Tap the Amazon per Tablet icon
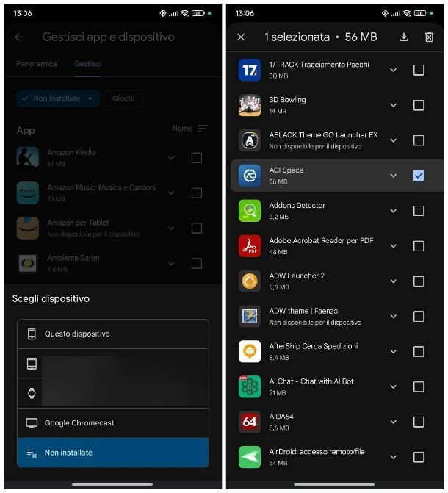This screenshot has height=493, width=448. [28, 228]
